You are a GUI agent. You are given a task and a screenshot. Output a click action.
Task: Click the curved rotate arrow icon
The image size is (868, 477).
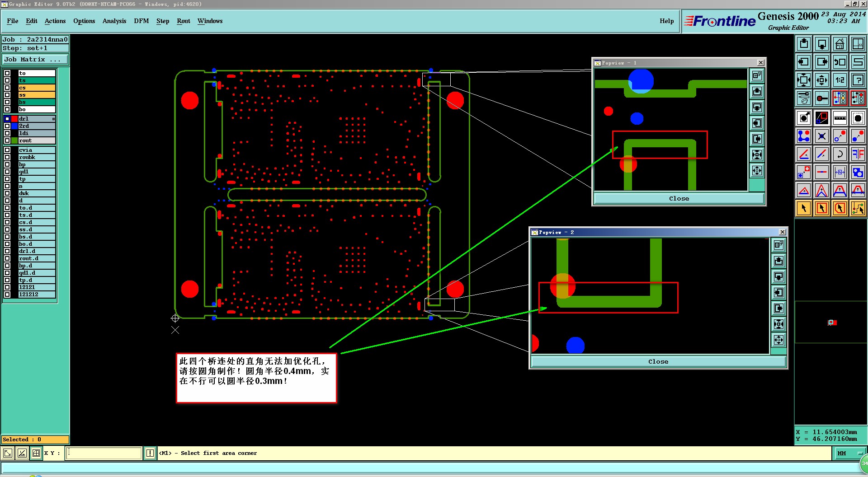coord(840,154)
